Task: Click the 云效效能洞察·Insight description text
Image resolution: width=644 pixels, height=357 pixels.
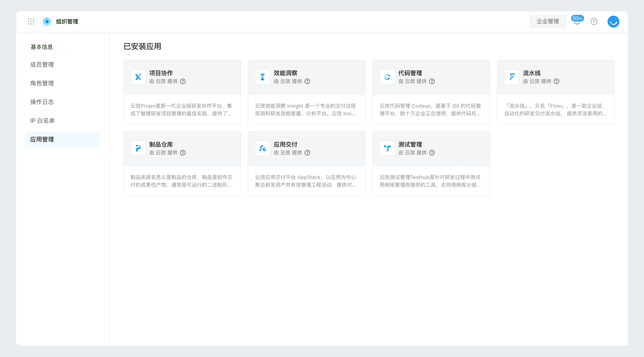Action: (x=305, y=110)
